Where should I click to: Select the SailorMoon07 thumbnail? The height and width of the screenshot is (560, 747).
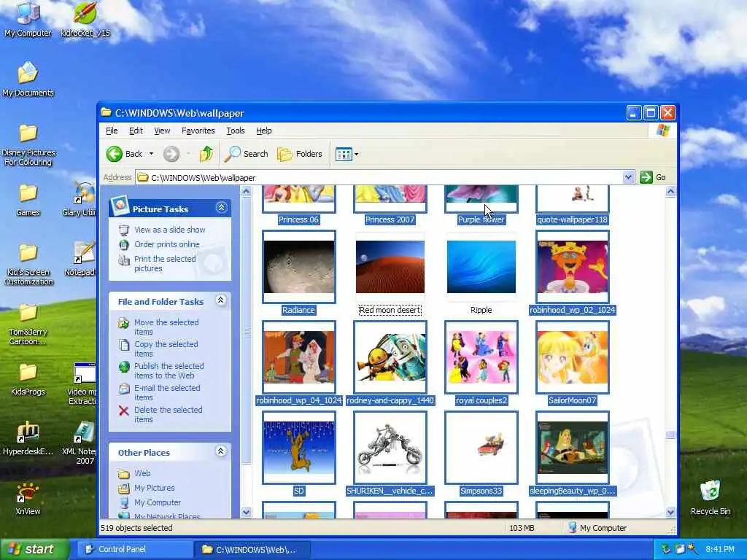(573, 357)
